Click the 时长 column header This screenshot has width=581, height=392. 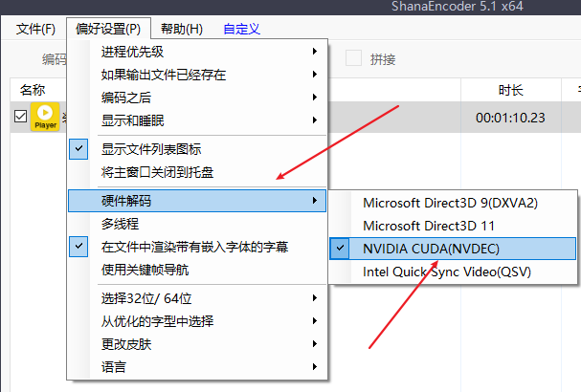tap(510, 90)
